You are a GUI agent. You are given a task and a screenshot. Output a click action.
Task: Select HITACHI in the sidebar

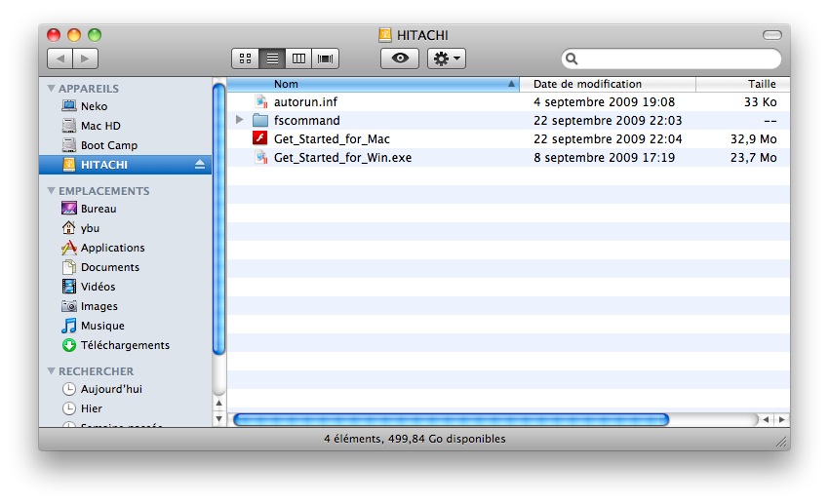point(125,165)
